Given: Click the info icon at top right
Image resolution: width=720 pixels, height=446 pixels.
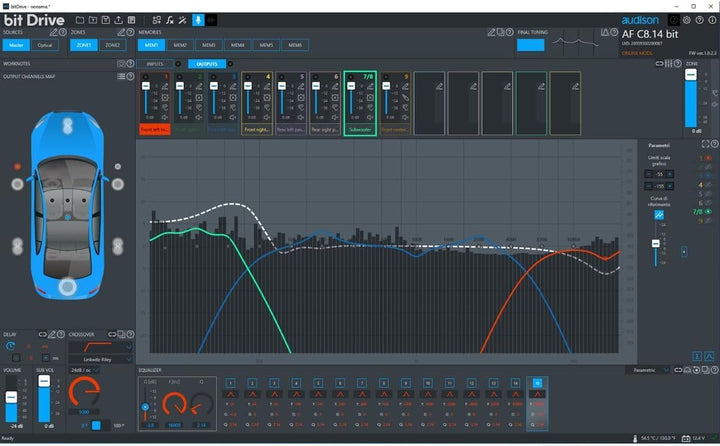Looking at the screenshot, I should (x=712, y=20).
